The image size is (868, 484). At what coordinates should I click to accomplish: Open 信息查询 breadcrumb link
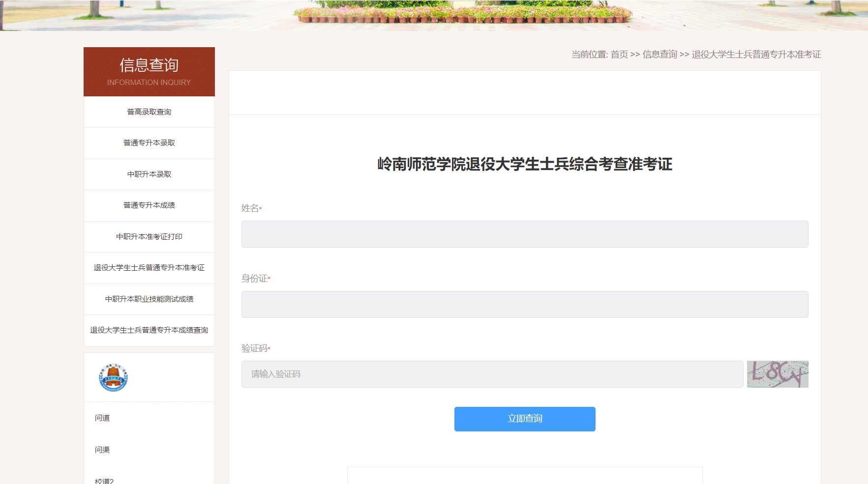click(660, 55)
